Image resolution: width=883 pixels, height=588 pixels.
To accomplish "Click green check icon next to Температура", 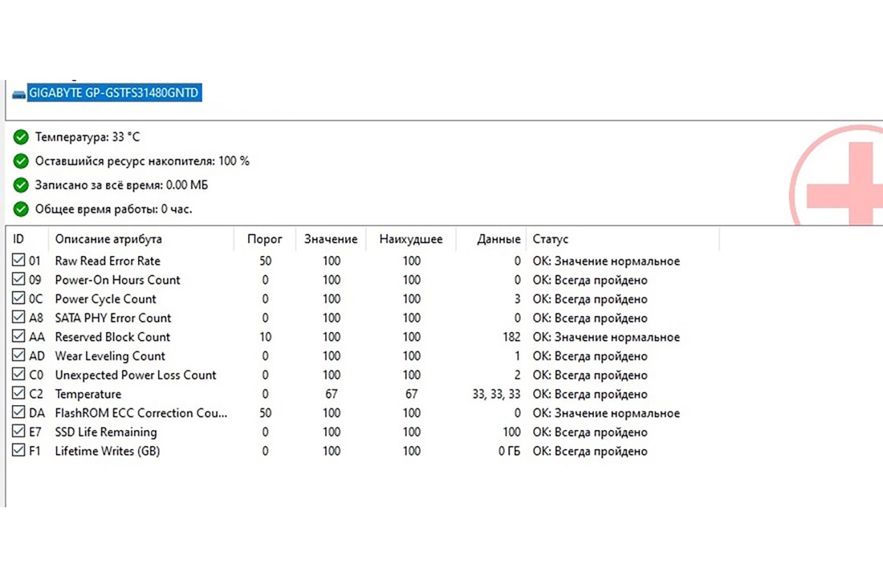I will pos(21,137).
